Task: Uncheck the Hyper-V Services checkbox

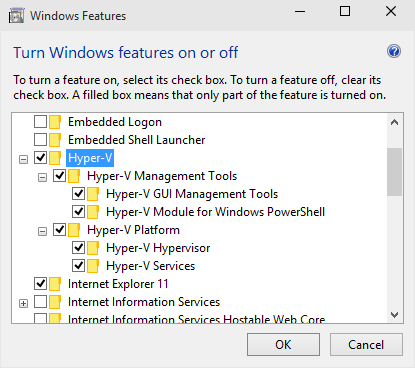Action: click(78, 266)
